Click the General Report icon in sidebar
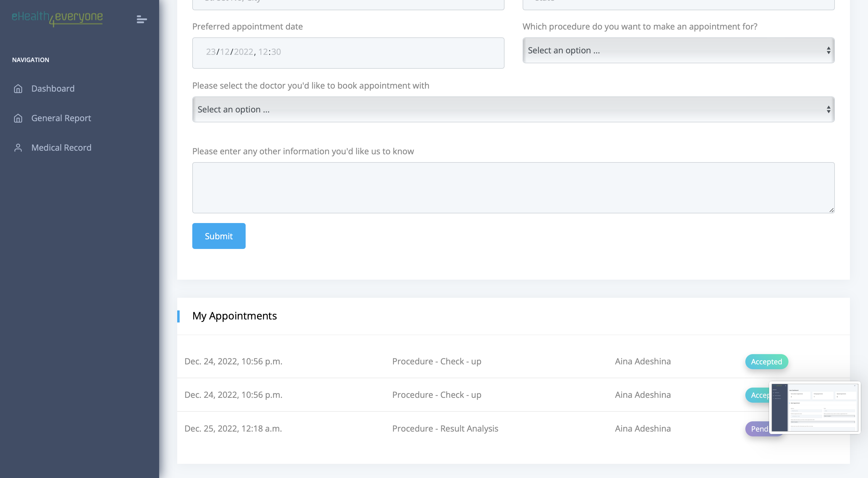Image resolution: width=868 pixels, height=478 pixels. click(x=18, y=118)
